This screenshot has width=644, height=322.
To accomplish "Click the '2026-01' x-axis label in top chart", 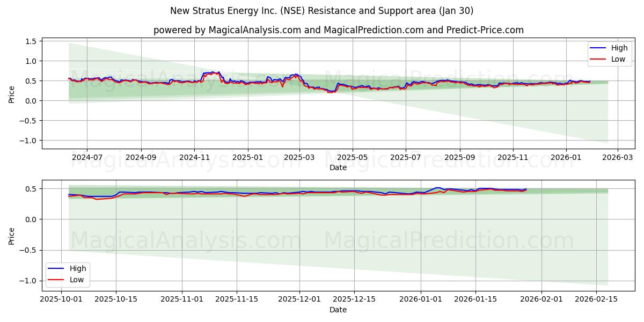I will coord(566,158).
